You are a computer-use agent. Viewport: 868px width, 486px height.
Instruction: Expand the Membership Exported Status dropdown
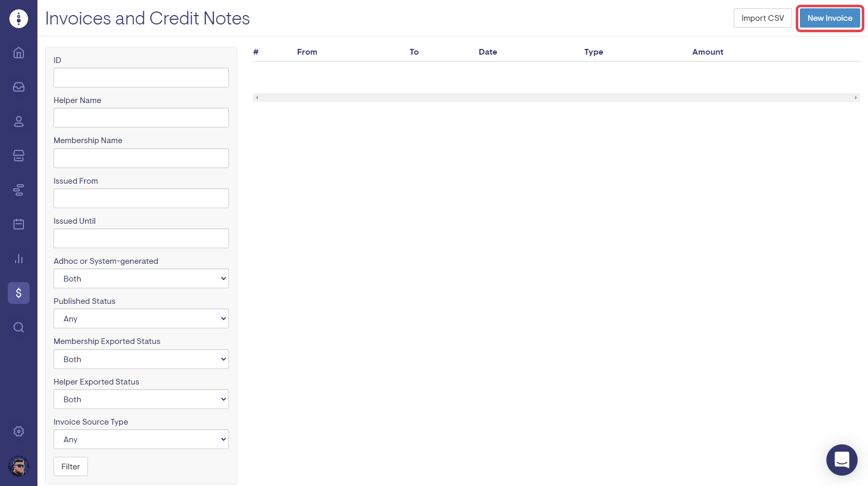(x=141, y=359)
